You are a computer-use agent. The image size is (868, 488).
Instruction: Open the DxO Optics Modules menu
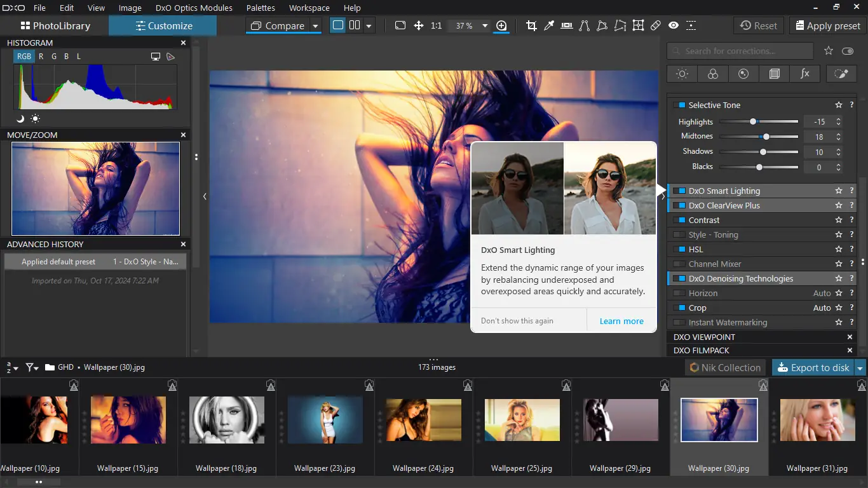tap(194, 8)
